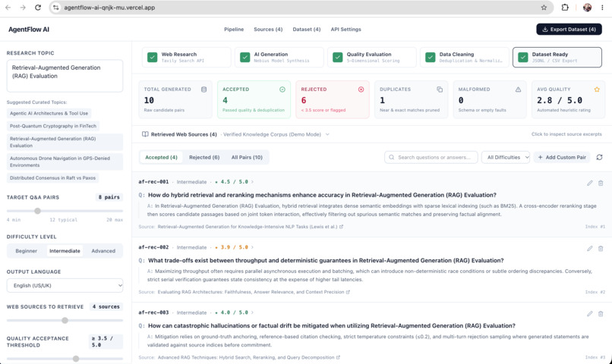Viewport: 612px width, 364px height.
Task: Click the copy icon on Duplicates card
Action: [x=440, y=89]
